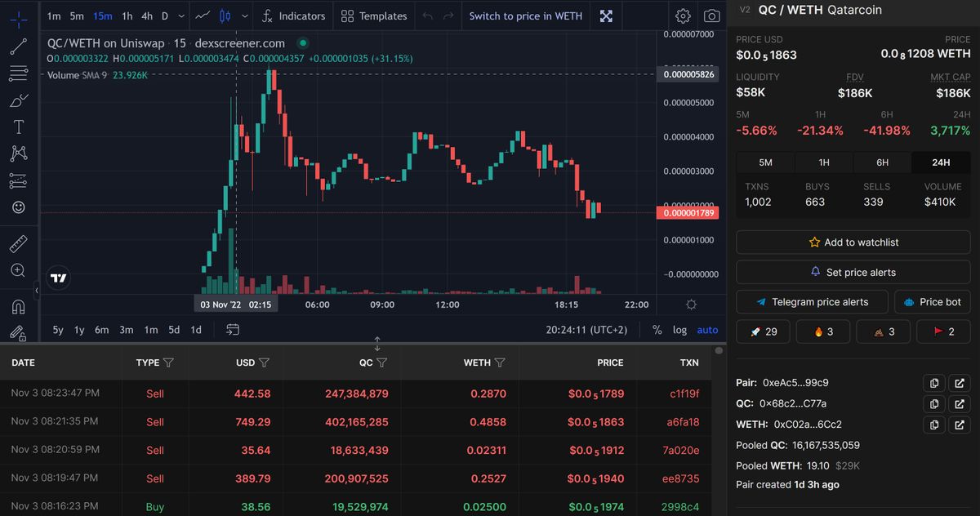Click the transactions table scrollbar
Screen dimensions: 980x516
(x=719, y=351)
